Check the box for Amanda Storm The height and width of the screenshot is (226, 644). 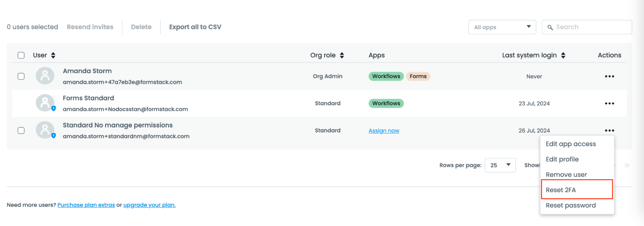[21, 76]
